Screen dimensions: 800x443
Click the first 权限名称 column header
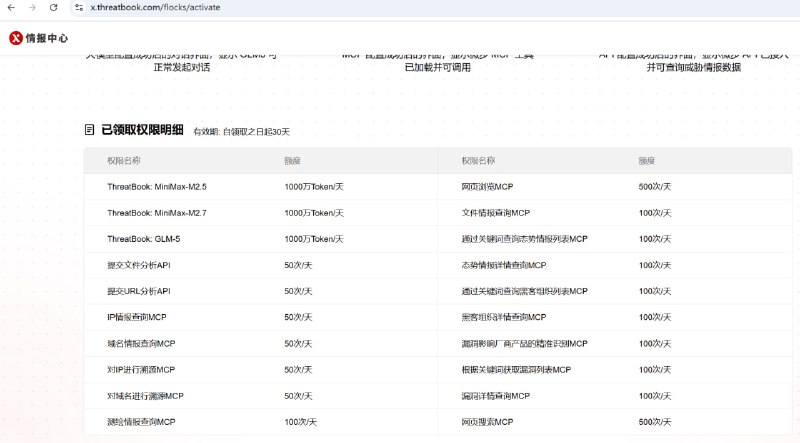[123, 161]
